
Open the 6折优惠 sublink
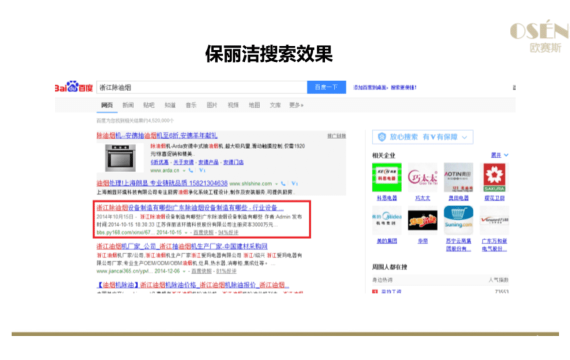point(160,162)
